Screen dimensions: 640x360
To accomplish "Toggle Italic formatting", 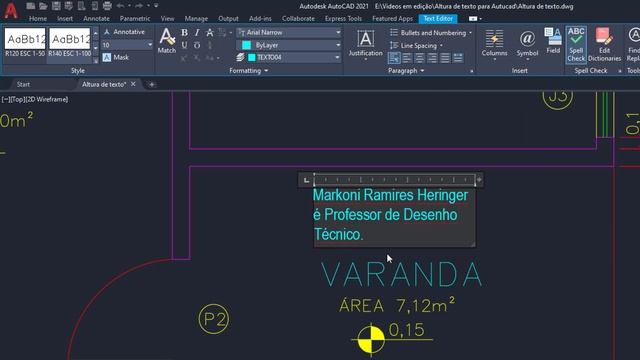I will click(x=197, y=33).
